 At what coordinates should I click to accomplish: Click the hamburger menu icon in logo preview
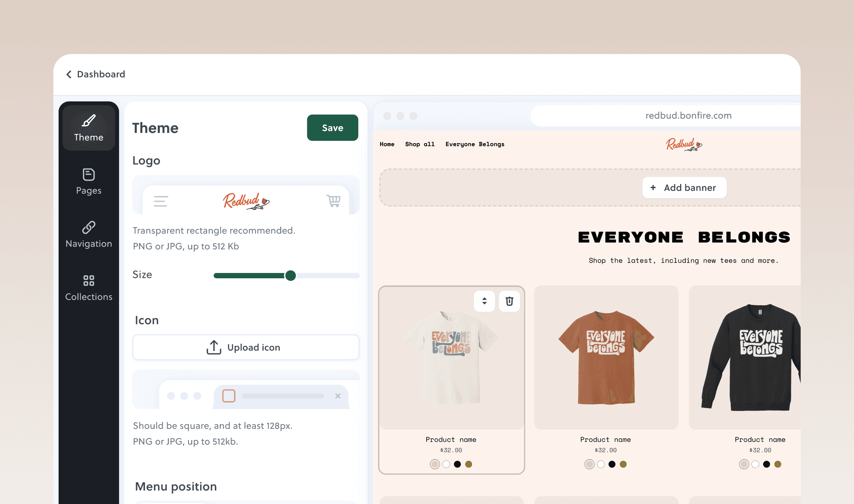pos(161,201)
